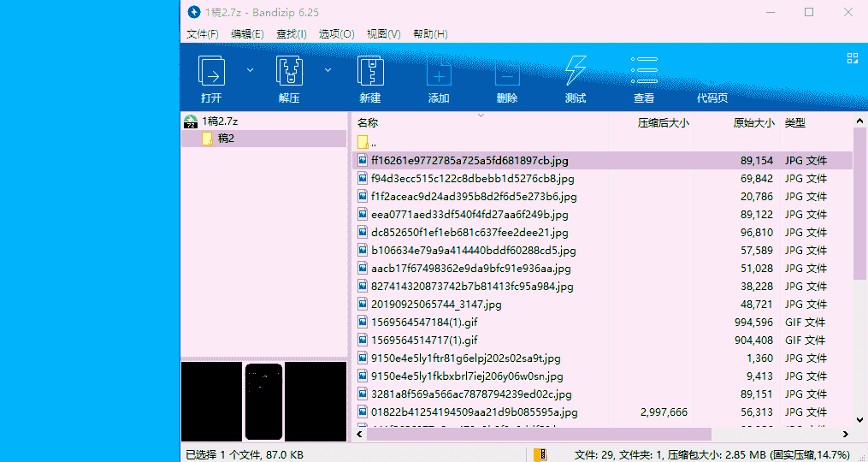Select compressed size value 2,997,666
Image resolution: width=868 pixels, height=462 pixels.
(664, 412)
